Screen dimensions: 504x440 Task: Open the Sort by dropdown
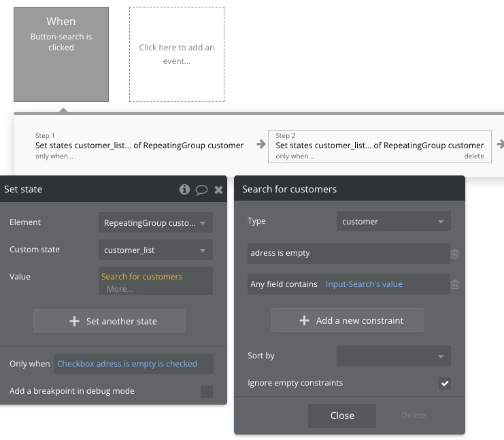click(393, 356)
